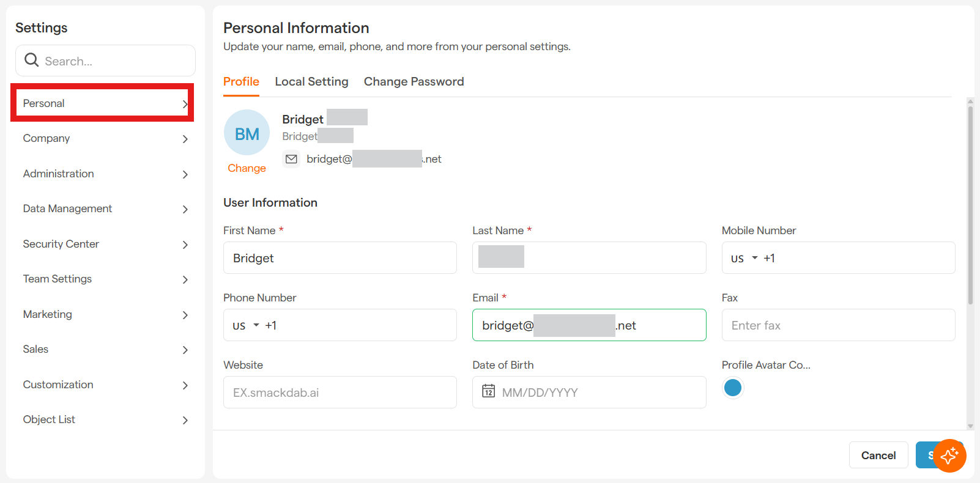Expand the Company settings chevron
This screenshot has height=483, width=980.
pyautogui.click(x=185, y=139)
